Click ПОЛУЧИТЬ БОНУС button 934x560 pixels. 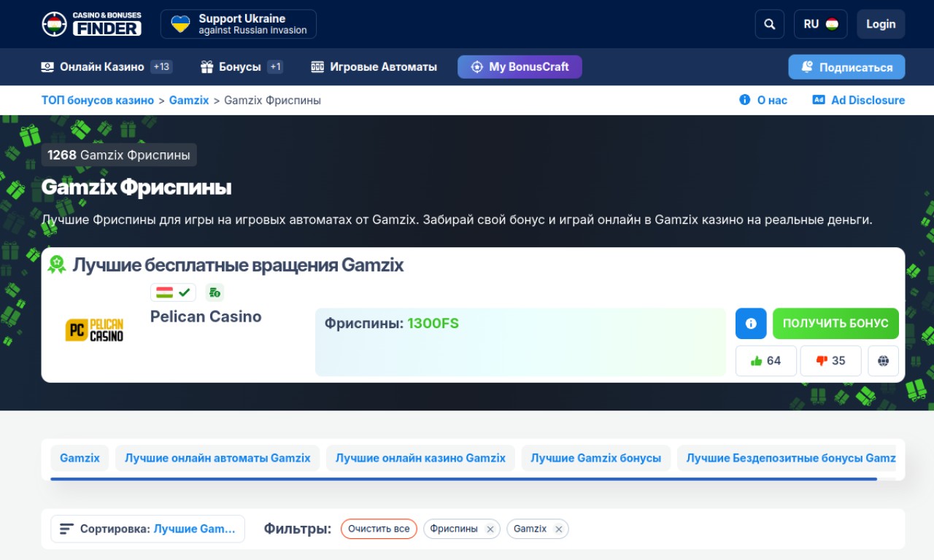click(835, 323)
